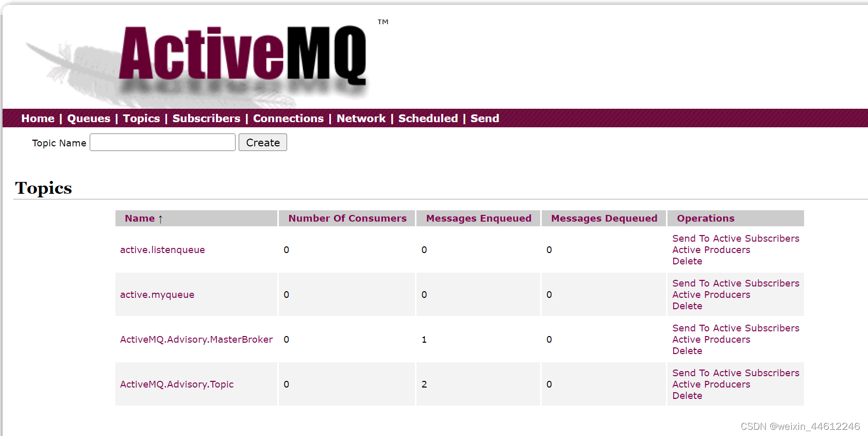Send To Active Subscribers for MasterBroker topic
868x436 pixels.
(x=736, y=328)
